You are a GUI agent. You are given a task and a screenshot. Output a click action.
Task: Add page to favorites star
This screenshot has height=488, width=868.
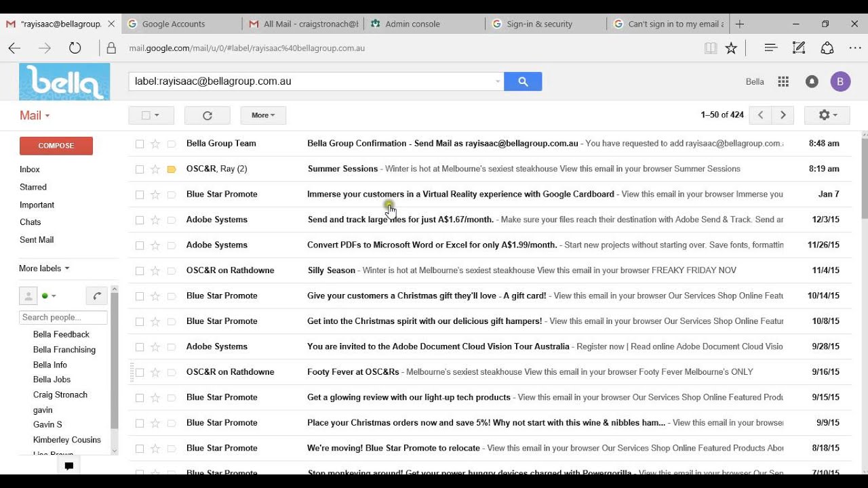coord(731,48)
